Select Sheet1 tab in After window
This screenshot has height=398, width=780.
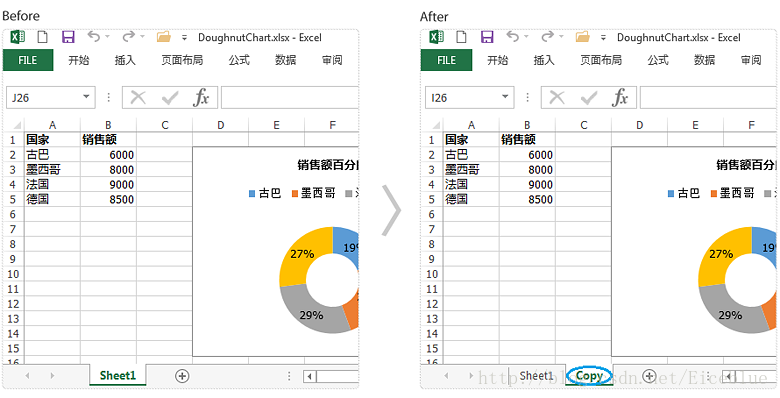[x=536, y=376]
